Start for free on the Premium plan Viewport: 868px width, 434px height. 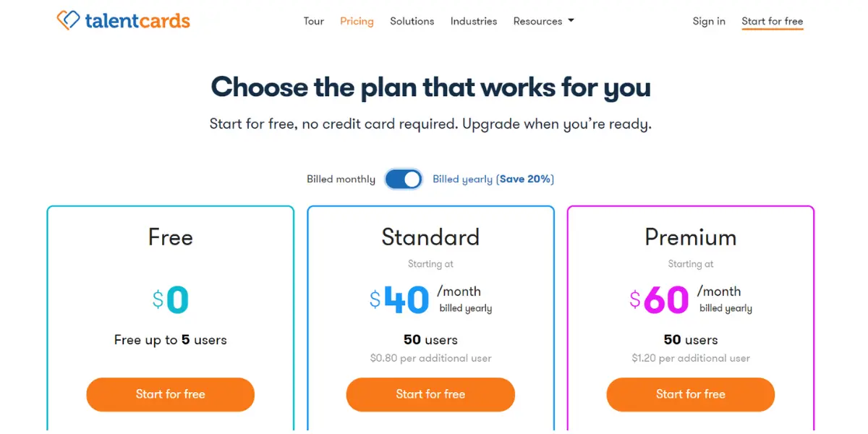click(x=691, y=394)
